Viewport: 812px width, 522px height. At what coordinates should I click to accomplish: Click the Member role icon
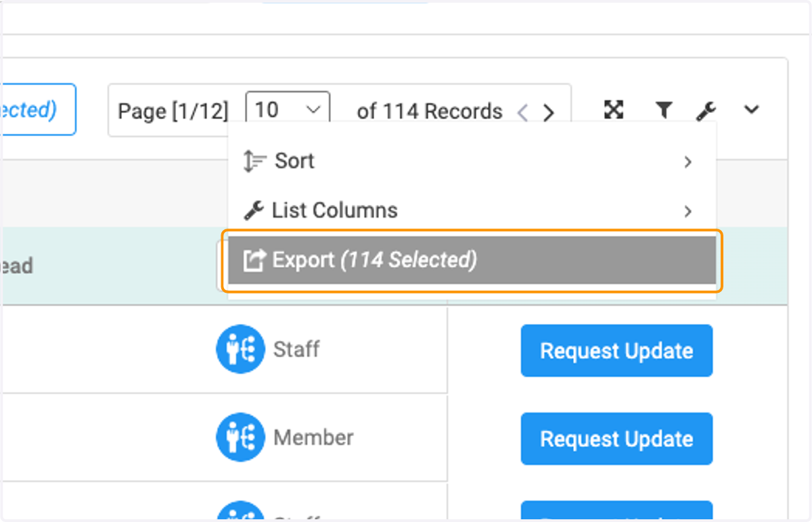[240, 437]
